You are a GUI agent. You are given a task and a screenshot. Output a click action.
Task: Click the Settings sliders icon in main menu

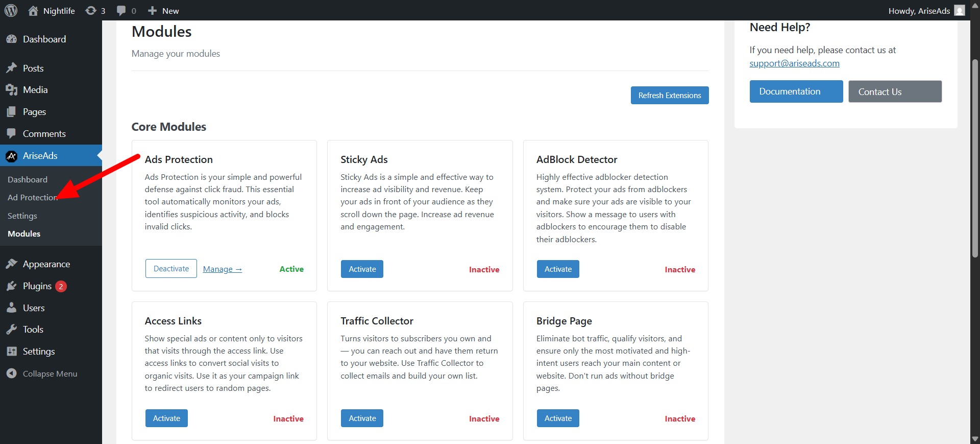pos(11,352)
